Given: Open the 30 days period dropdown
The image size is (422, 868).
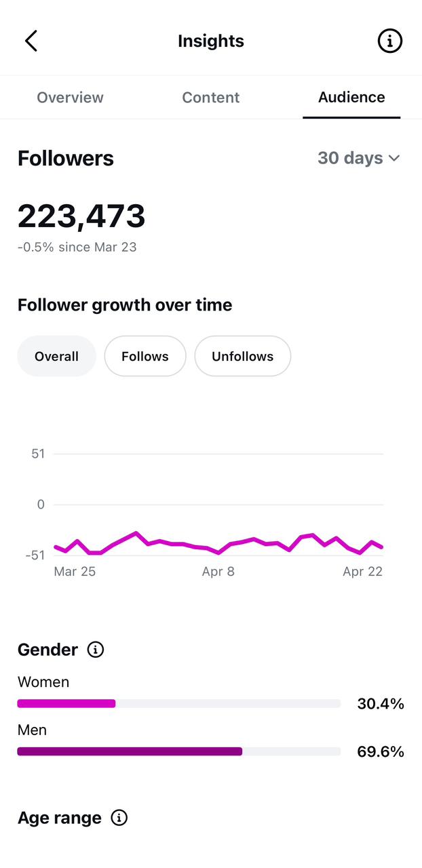Looking at the screenshot, I should tap(359, 158).
